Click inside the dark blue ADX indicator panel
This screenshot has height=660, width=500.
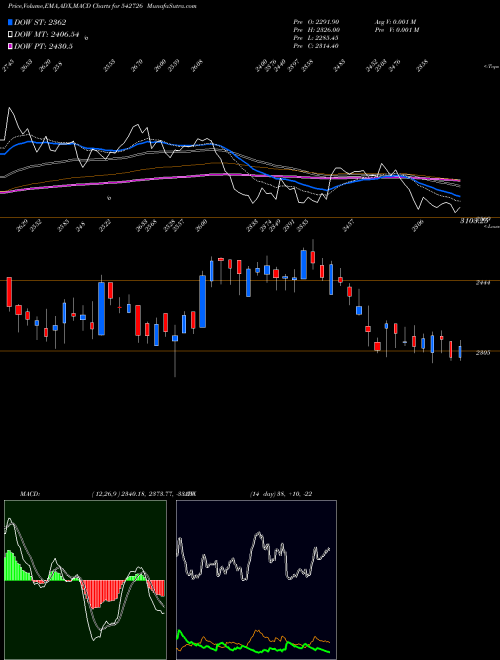pyautogui.click(x=256, y=580)
